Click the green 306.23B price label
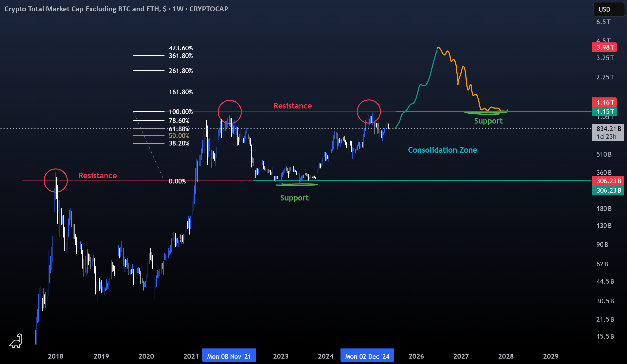 [x=608, y=190]
